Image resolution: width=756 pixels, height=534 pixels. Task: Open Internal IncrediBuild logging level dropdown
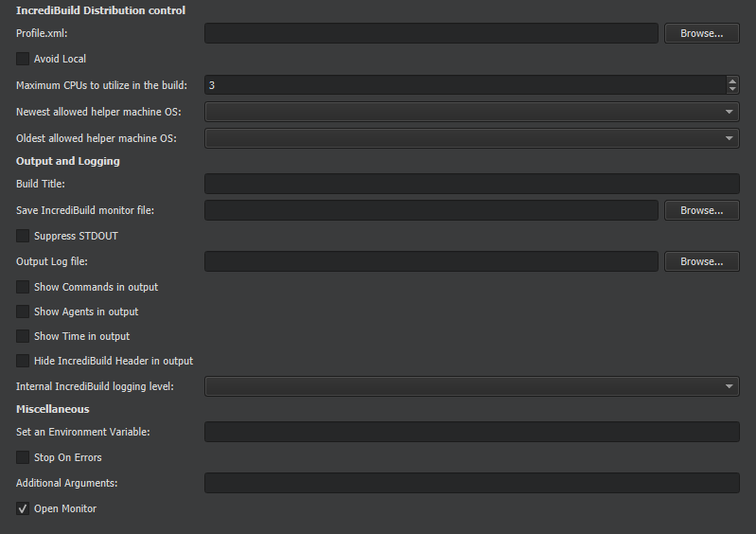[471, 386]
